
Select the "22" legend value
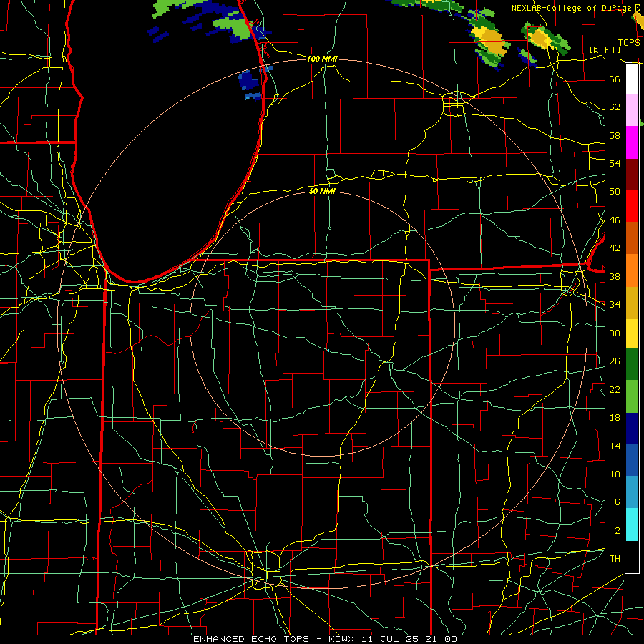[615, 389]
